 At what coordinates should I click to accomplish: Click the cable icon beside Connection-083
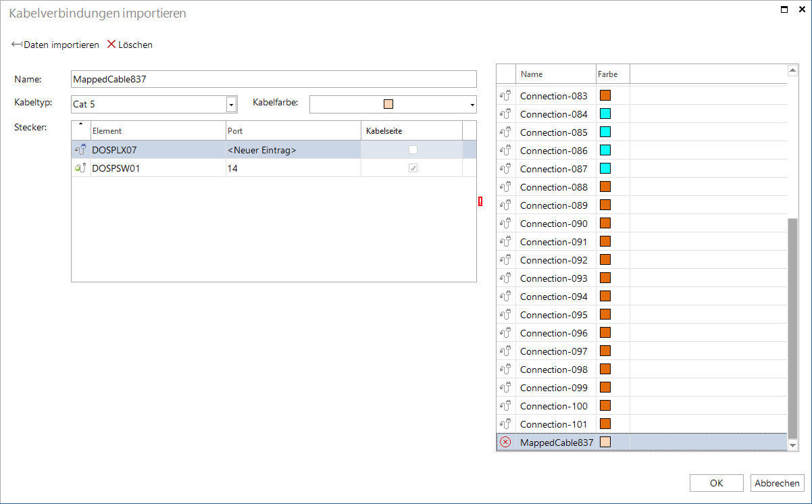pos(505,96)
